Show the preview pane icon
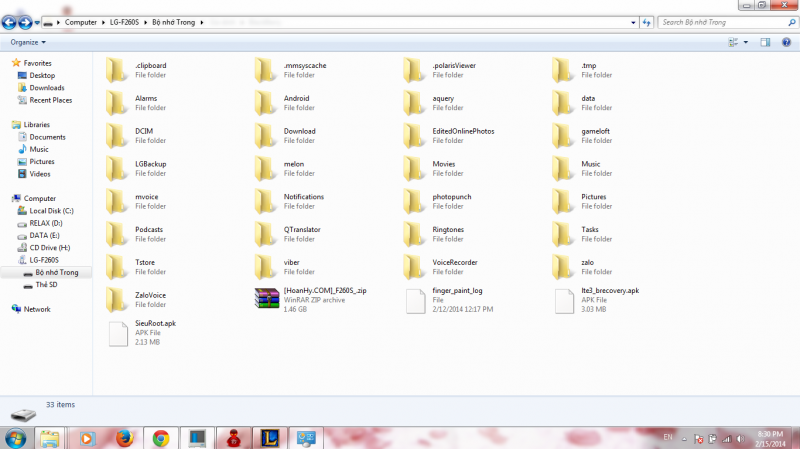The height and width of the screenshot is (449, 800). 765,42
